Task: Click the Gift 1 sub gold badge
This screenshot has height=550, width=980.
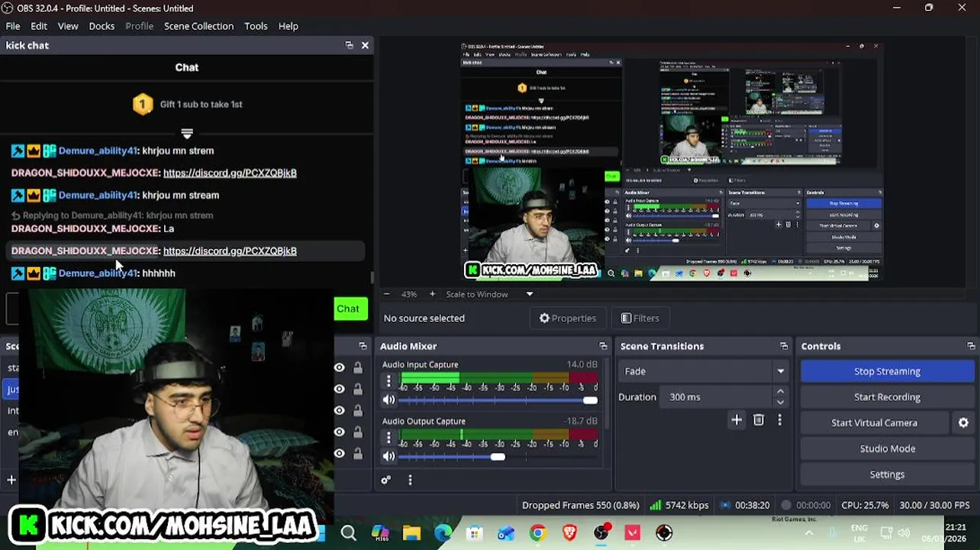Action: click(x=143, y=104)
